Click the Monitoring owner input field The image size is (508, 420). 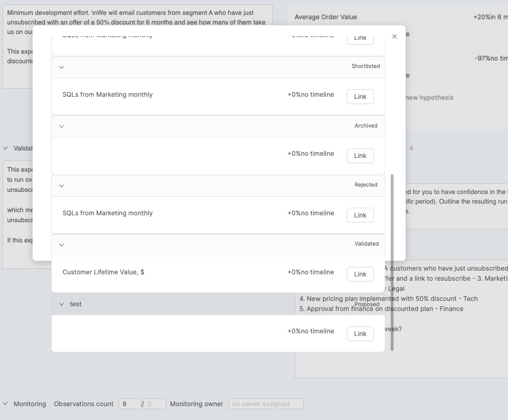pyautogui.click(x=266, y=404)
